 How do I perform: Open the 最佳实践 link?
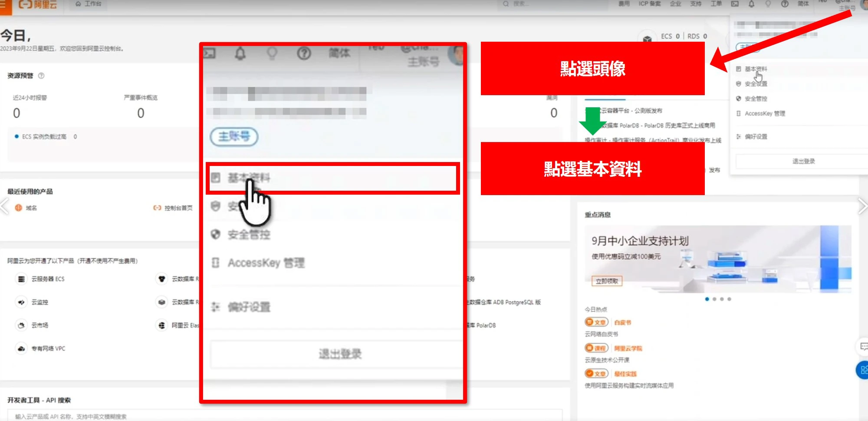click(625, 374)
